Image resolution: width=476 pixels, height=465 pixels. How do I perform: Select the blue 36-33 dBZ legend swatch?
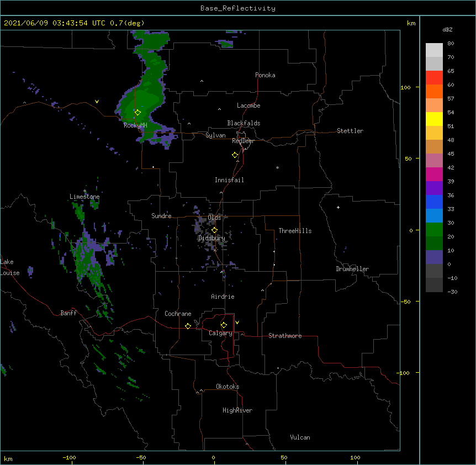point(434,202)
